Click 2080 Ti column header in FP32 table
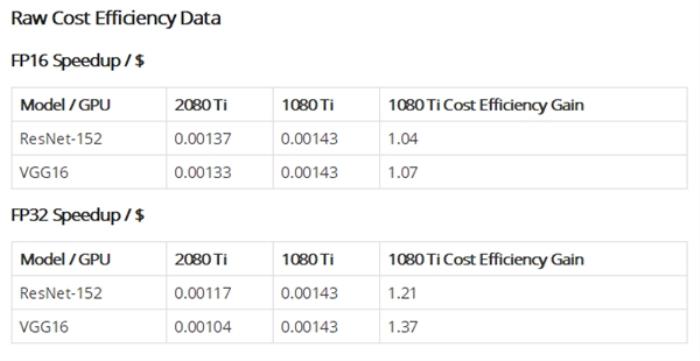 coord(201,260)
